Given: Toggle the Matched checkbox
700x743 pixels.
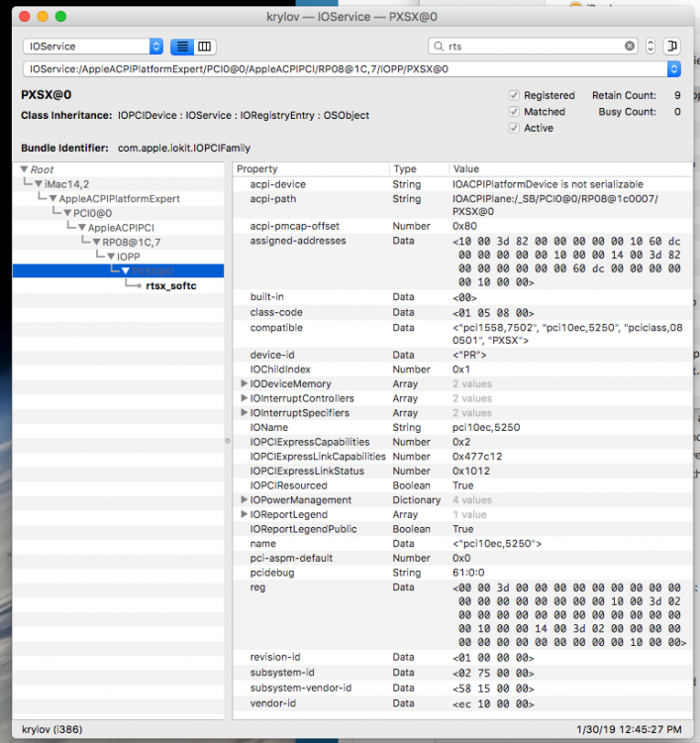Looking at the screenshot, I should point(514,112).
